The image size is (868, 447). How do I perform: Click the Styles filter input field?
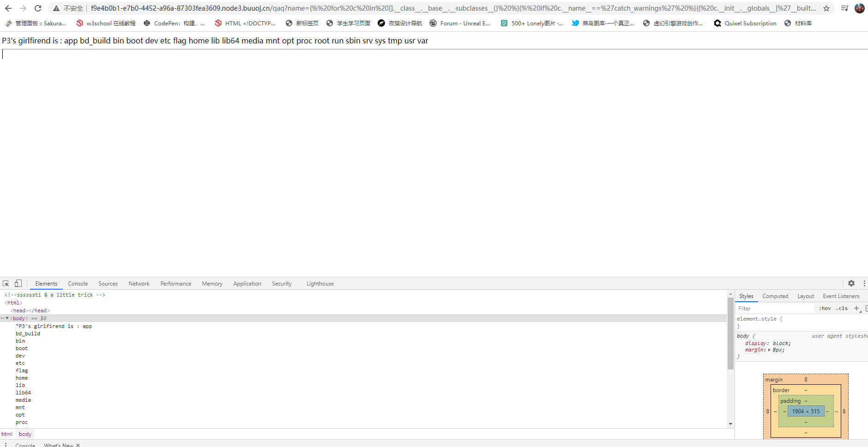(775, 309)
